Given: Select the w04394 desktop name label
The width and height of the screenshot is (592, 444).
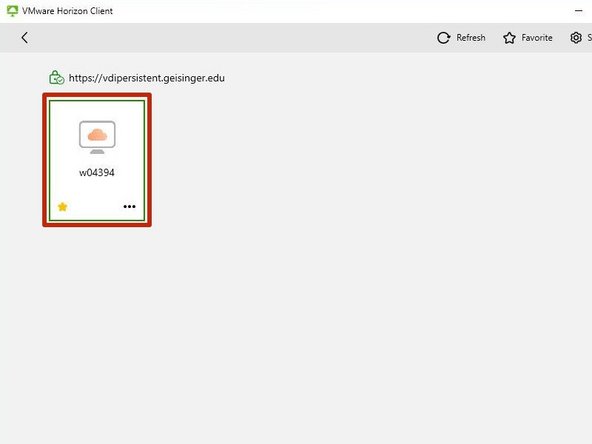Looking at the screenshot, I should click(97, 173).
